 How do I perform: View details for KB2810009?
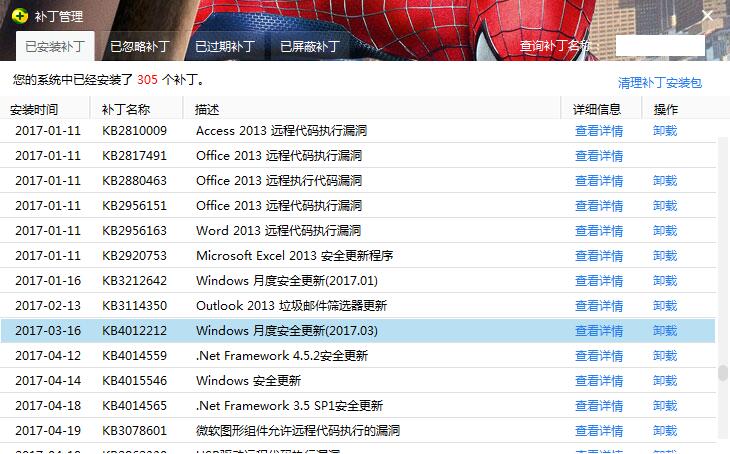(599, 131)
